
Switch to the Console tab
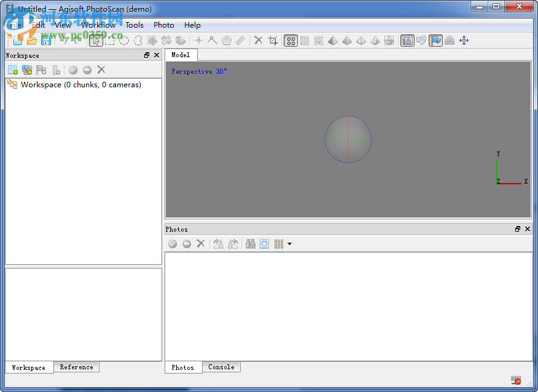(221, 367)
